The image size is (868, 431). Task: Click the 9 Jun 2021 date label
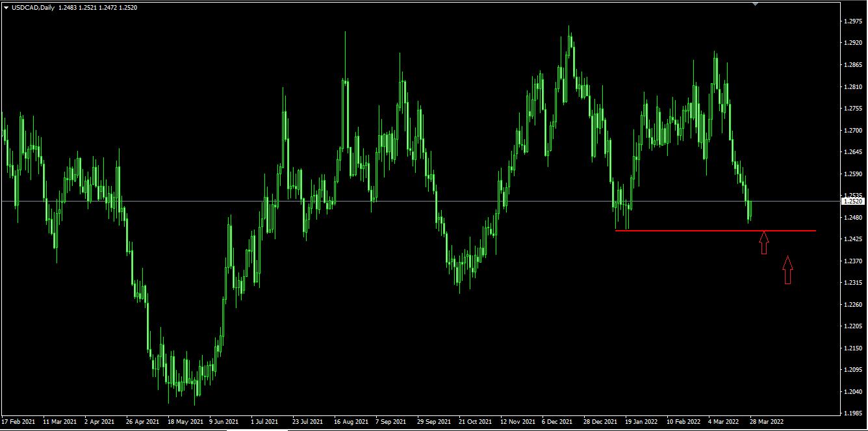click(223, 421)
